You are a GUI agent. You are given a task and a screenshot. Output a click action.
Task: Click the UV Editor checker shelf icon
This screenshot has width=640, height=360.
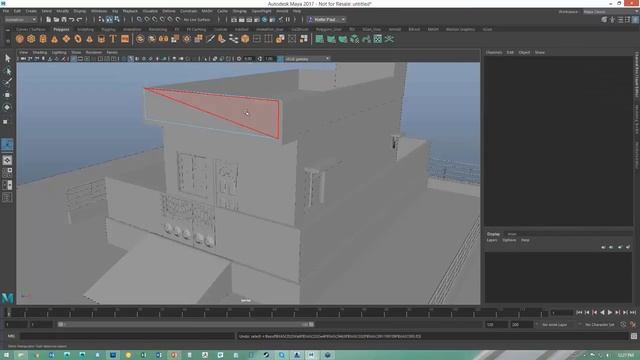(x=378, y=39)
